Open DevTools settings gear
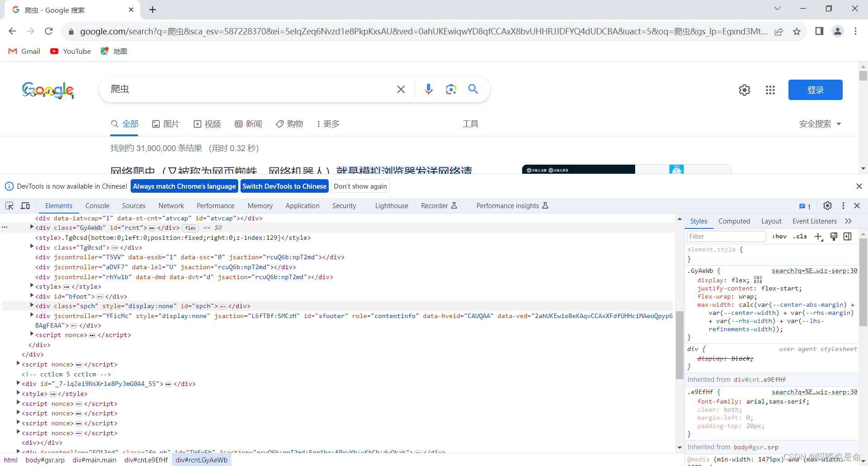 pyautogui.click(x=827, y=206)
